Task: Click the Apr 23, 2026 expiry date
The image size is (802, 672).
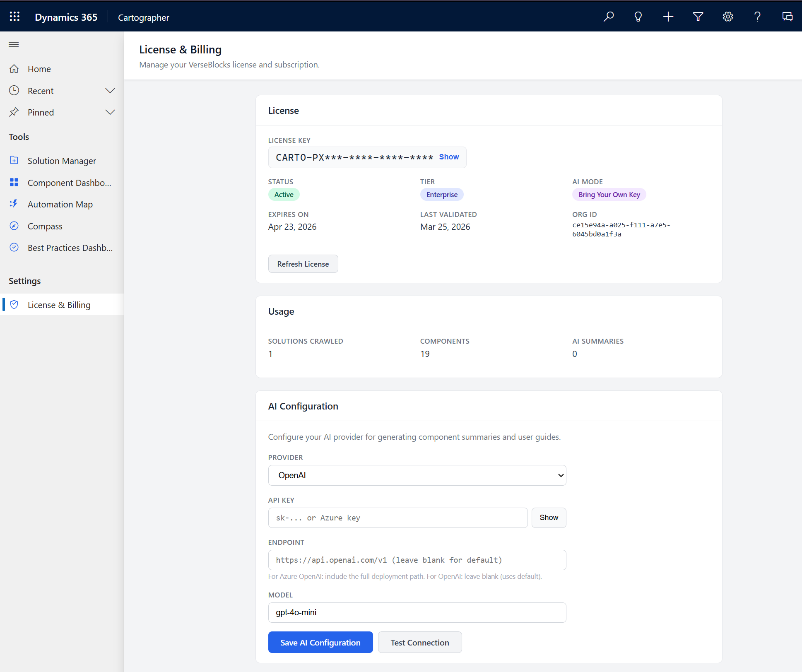Action: tap(292, 227)
